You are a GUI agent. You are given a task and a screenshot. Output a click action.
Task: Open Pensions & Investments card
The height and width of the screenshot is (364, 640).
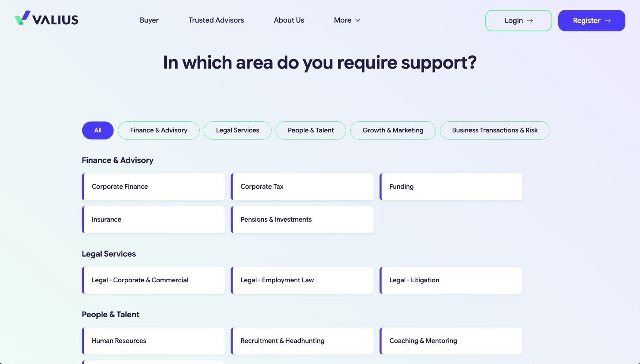pyautogui.click(x=302, y=220)
